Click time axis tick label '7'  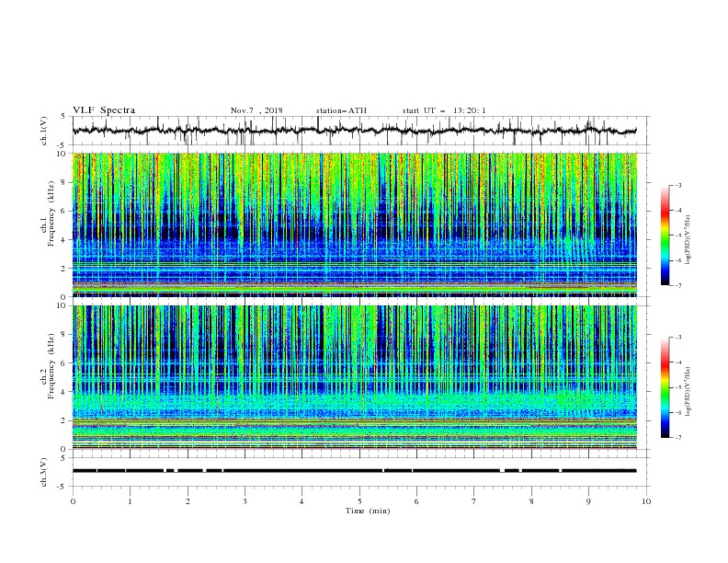(x=474, y=501)
